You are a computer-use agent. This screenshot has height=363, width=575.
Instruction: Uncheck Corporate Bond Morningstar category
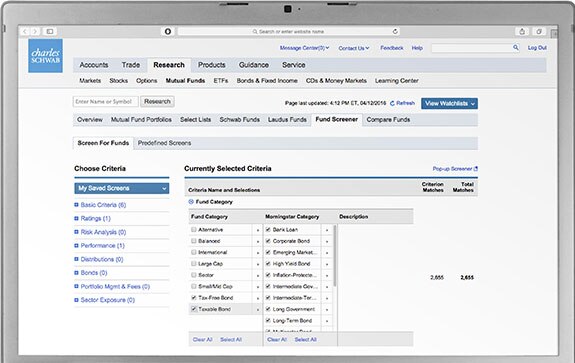[268, 241]
